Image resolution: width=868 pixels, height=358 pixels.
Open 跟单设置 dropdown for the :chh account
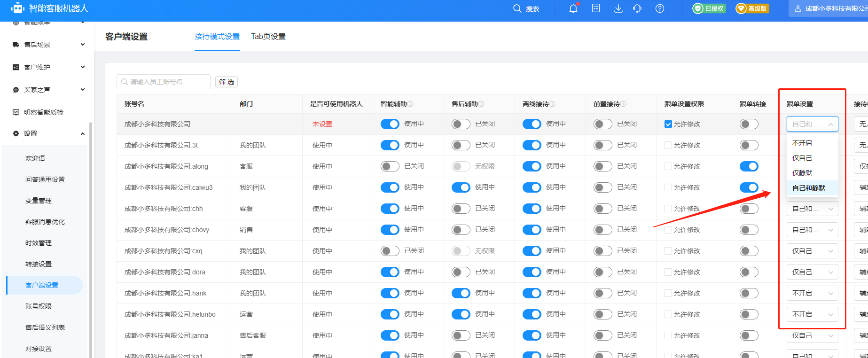point(812,209)
